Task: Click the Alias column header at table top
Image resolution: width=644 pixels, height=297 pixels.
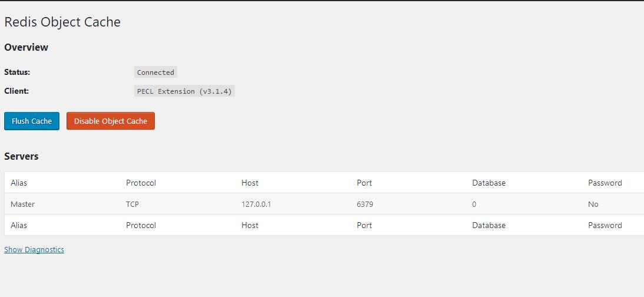Action: pos(19,183)
